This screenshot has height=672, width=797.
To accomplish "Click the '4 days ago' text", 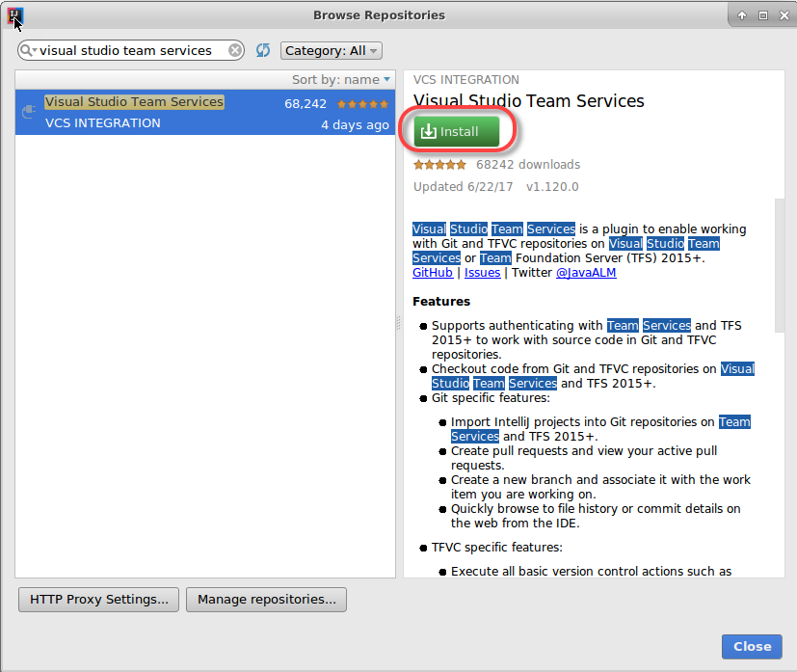I will click(355, 125).
